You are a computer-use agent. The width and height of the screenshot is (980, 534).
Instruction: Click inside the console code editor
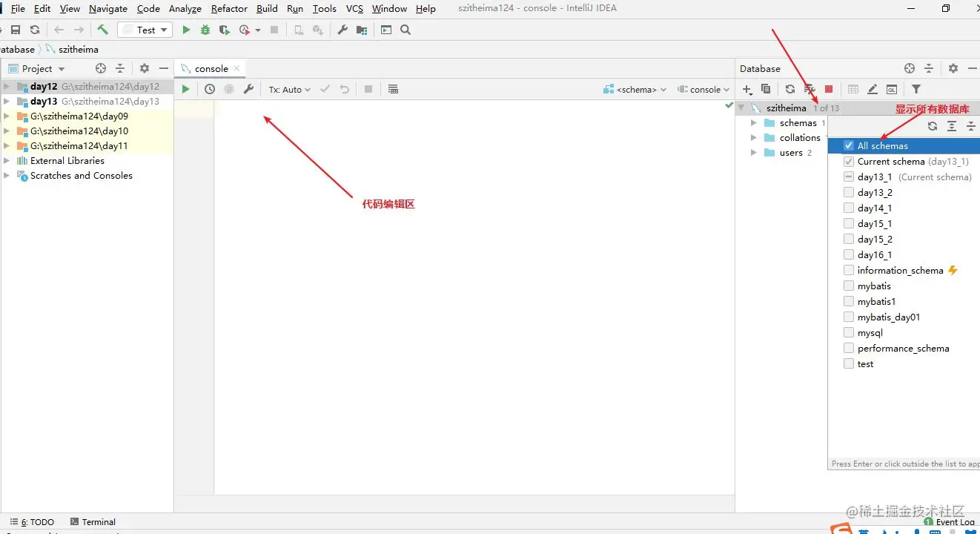tap(474, 297)
